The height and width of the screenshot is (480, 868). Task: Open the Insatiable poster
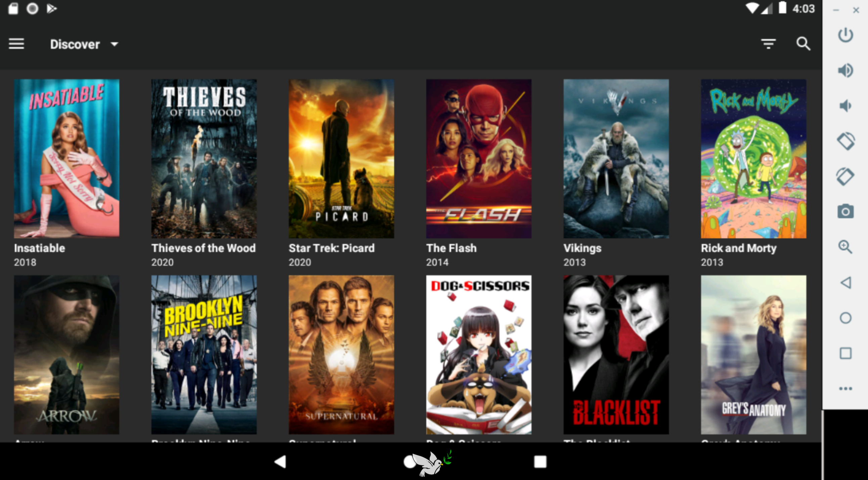pos(66,159)
